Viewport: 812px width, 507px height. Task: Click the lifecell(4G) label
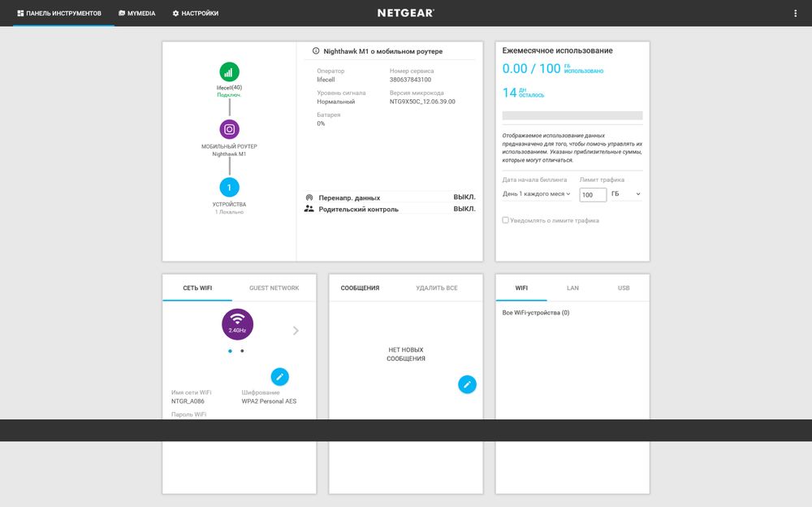230,88
